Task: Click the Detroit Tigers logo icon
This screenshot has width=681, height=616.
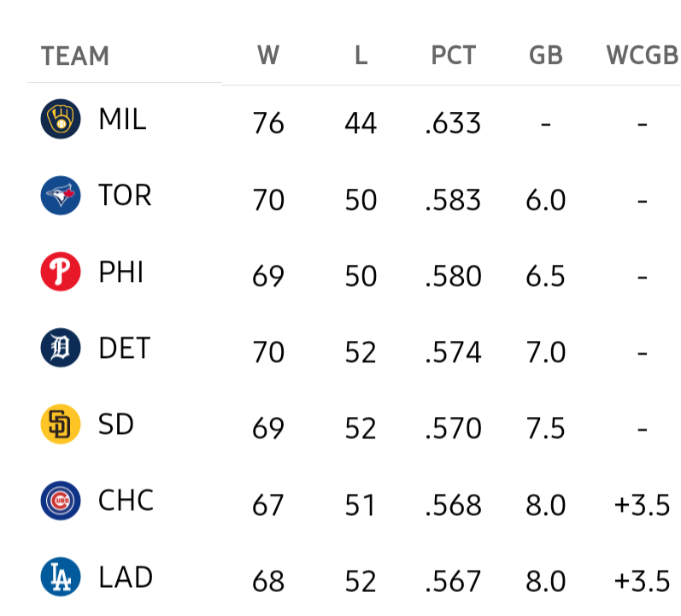Action: click(x=61, y=348)
